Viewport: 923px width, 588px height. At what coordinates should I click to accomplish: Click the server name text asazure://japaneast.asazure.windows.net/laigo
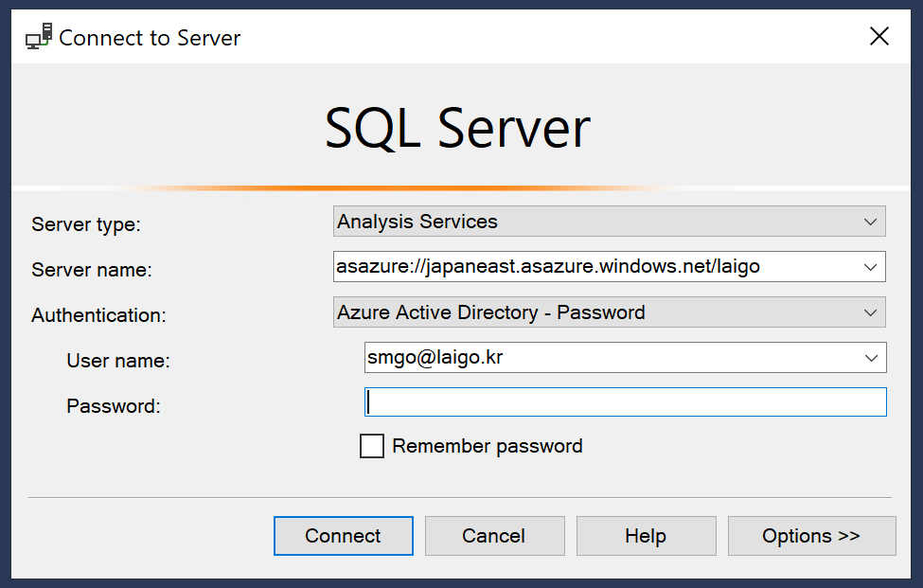click(x=548, y=267)
